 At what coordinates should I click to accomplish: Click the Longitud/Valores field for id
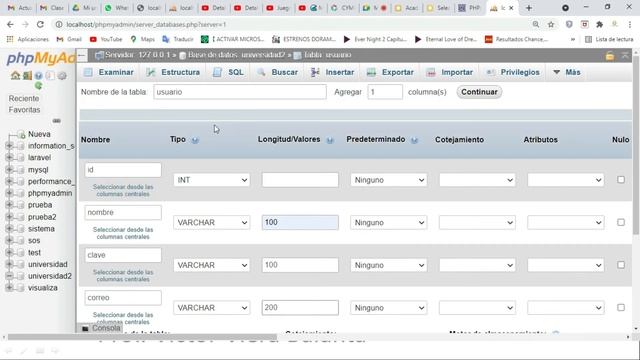(300, 180)
